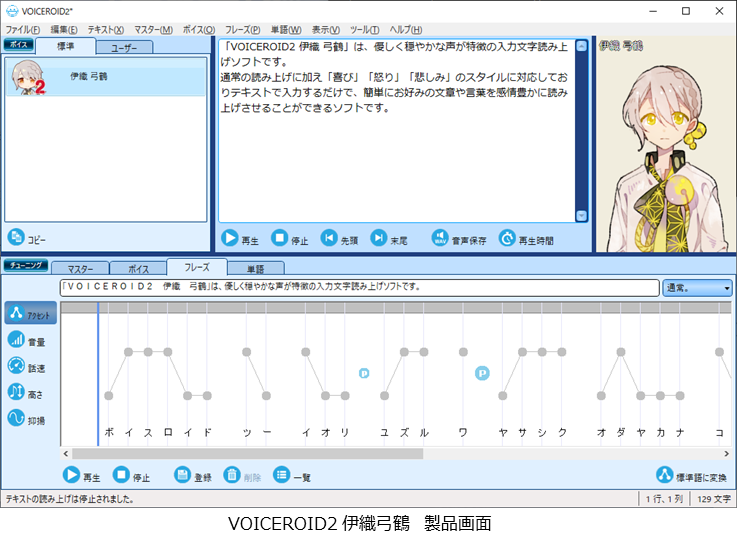Open the ツール menu
This screenshot has width=737, height=546.
click(x=364, y=30)
